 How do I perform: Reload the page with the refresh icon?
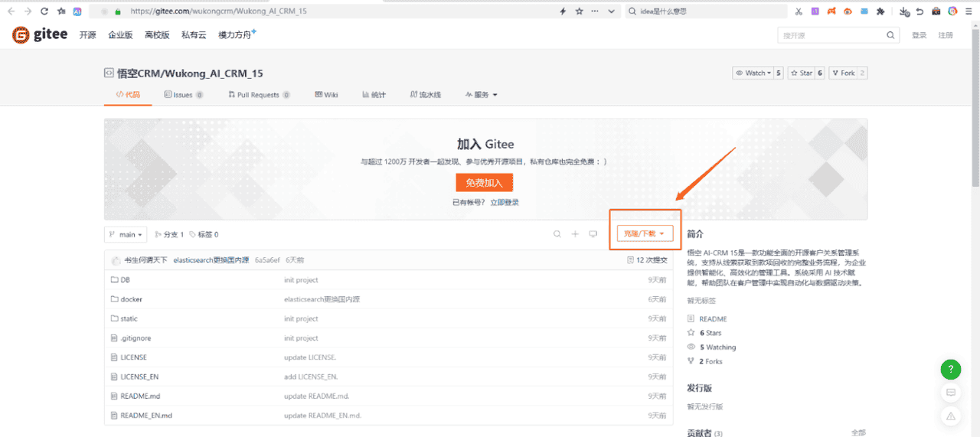tap(44, 11)
